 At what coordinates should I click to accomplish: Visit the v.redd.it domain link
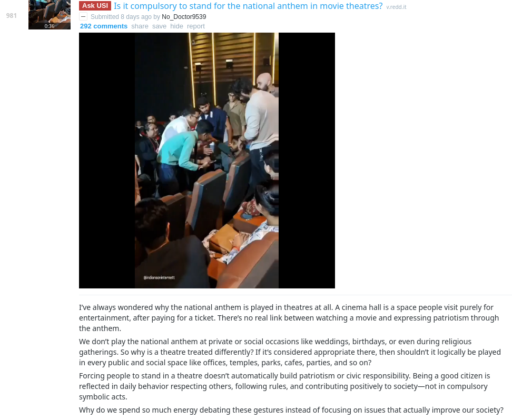(396, 7)
